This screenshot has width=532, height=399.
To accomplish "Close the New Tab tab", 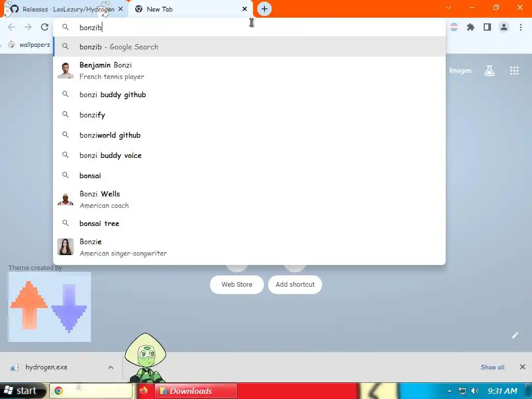I will point(245,9).
